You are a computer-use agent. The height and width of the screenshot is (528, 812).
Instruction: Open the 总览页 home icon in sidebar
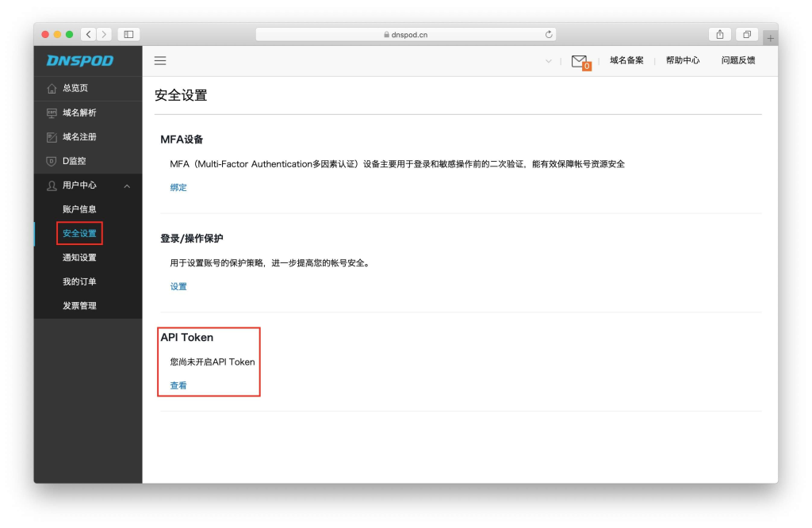(x=49, y=88)
